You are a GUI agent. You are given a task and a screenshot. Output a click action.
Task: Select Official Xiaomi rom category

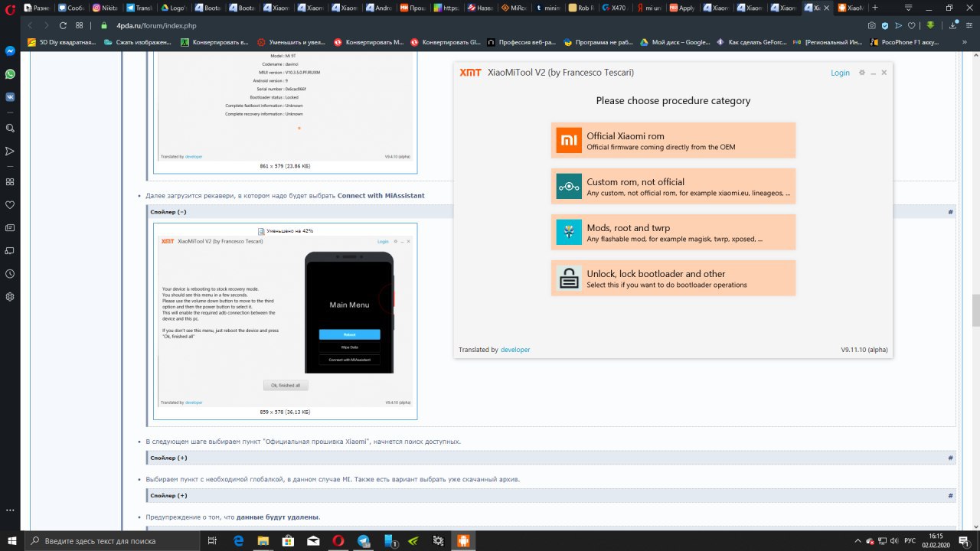673,141
